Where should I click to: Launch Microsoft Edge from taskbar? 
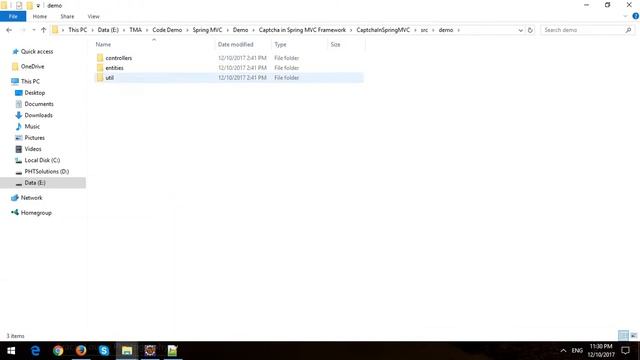click(x=36, y=351)
